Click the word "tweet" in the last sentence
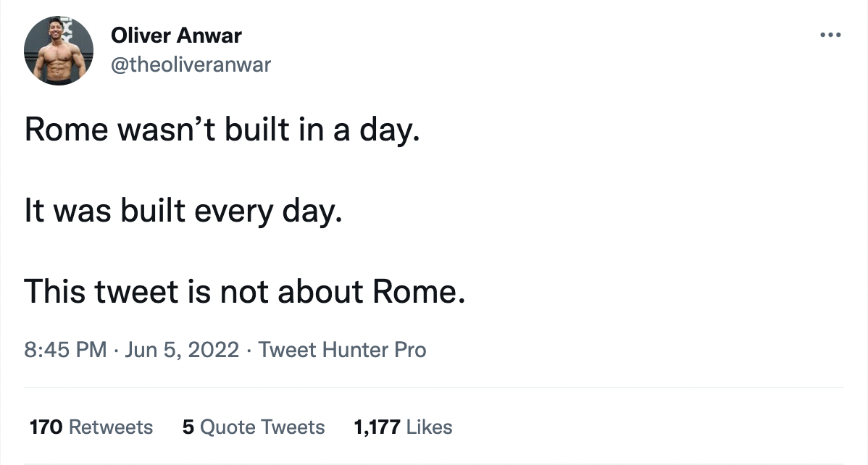 139,291
